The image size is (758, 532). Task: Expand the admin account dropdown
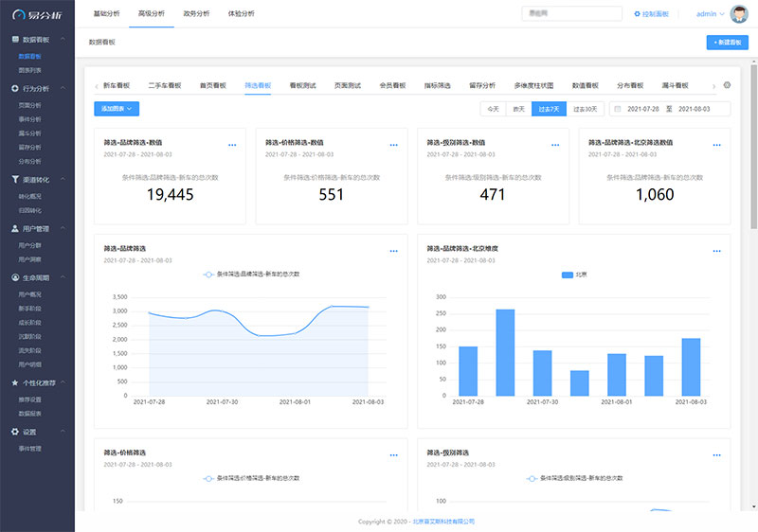[x=710, y=14]
